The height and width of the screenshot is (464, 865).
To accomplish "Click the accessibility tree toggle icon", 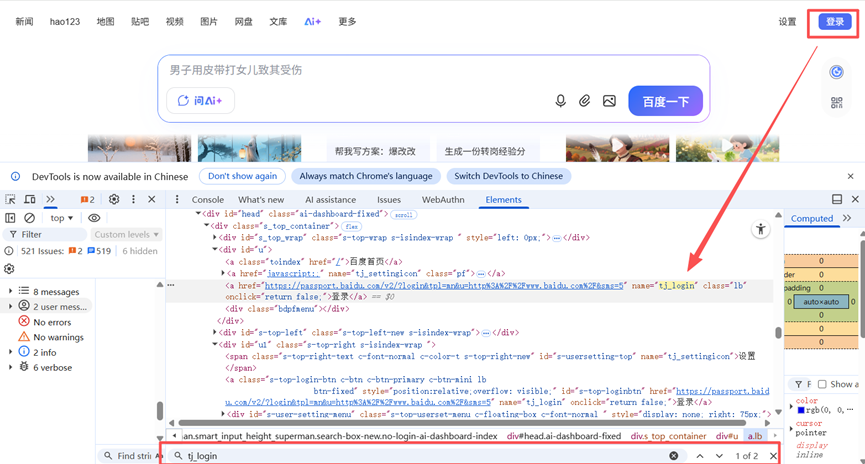I will [x=761, y=229].
